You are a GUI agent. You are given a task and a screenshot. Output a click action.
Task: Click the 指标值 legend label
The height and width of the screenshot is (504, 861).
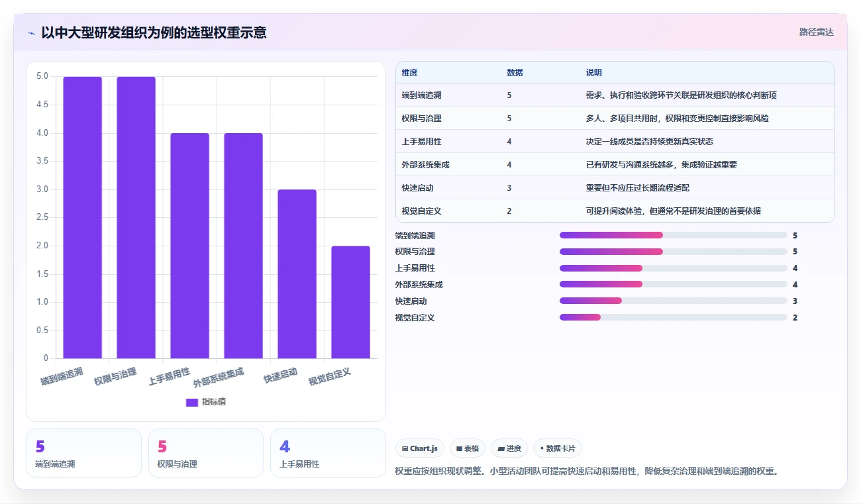pyautogui.click(x=214, y=402)
